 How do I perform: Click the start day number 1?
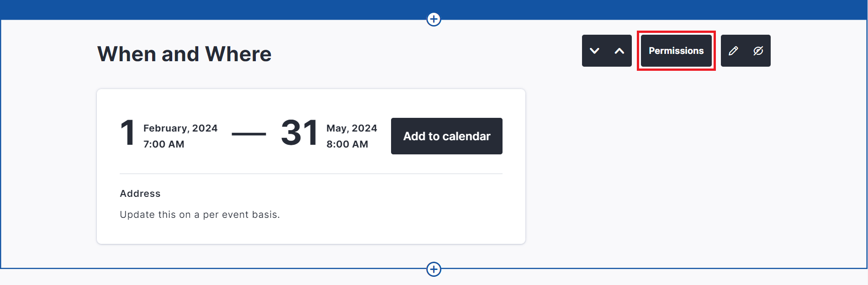(x=127, y=133)
